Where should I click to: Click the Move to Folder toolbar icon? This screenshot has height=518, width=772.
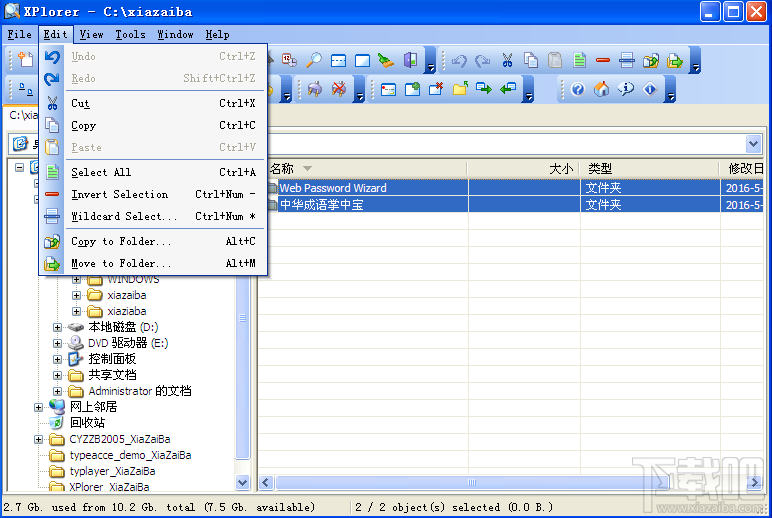[675, 61]
